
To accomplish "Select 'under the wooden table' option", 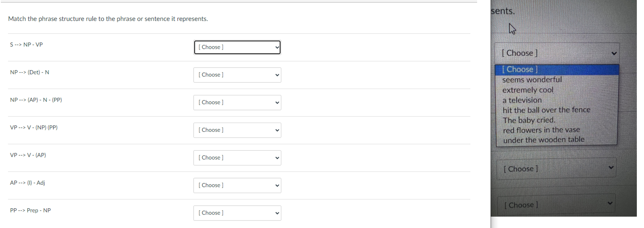I will [543, 140].
